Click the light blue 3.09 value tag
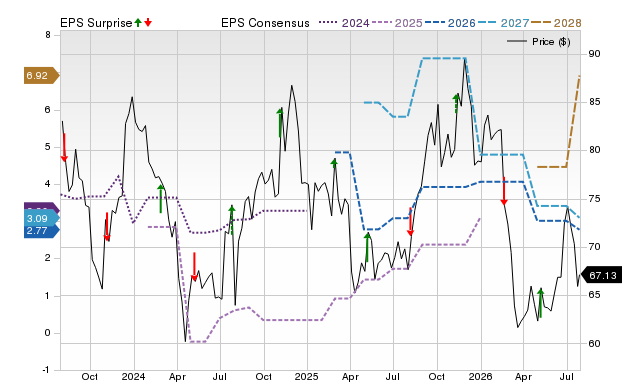The width and height of the screenshot is (640, 382). 42,218
